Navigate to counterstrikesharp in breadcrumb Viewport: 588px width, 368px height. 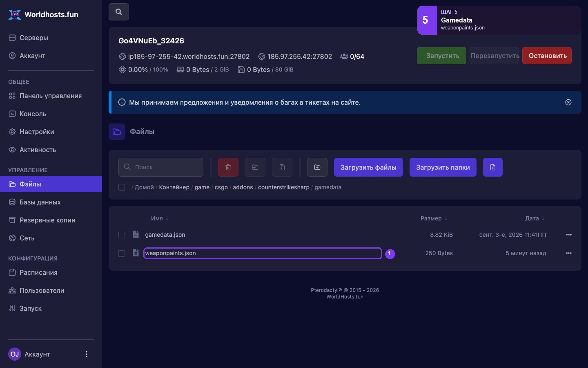[284, 187]
